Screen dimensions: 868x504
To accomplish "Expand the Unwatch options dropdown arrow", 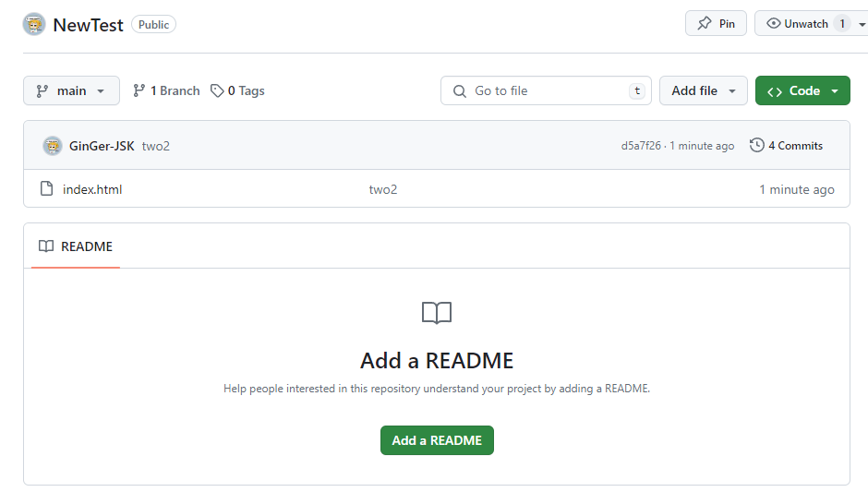I will 862,24.
